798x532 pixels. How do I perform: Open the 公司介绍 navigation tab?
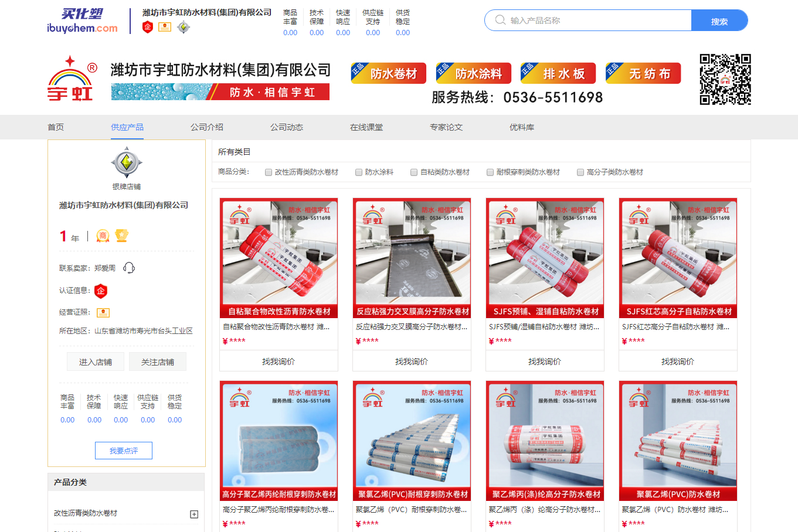207,127
